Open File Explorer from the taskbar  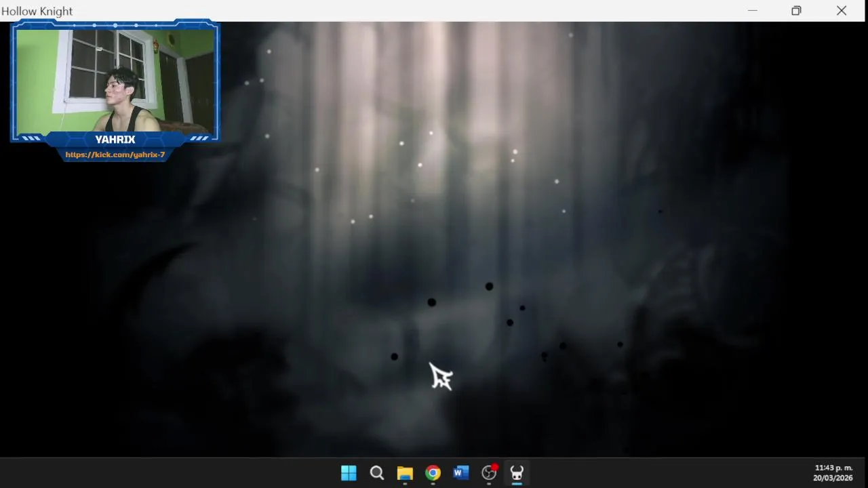(x=405, y=473)
